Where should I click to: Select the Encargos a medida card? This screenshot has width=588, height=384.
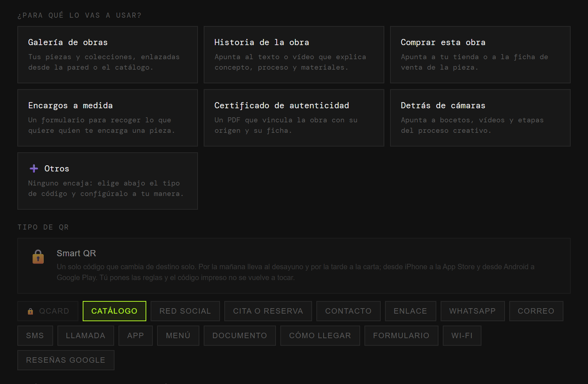click(108, 118)
